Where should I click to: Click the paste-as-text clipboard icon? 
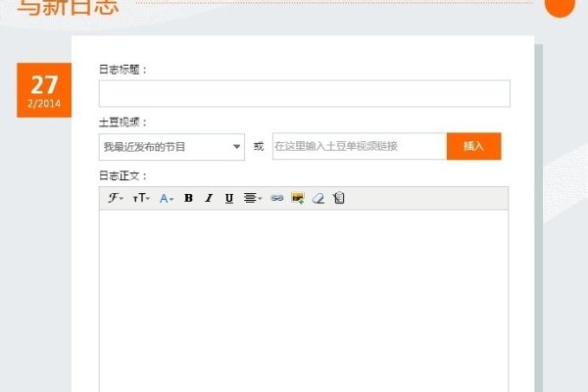[339, 198]
